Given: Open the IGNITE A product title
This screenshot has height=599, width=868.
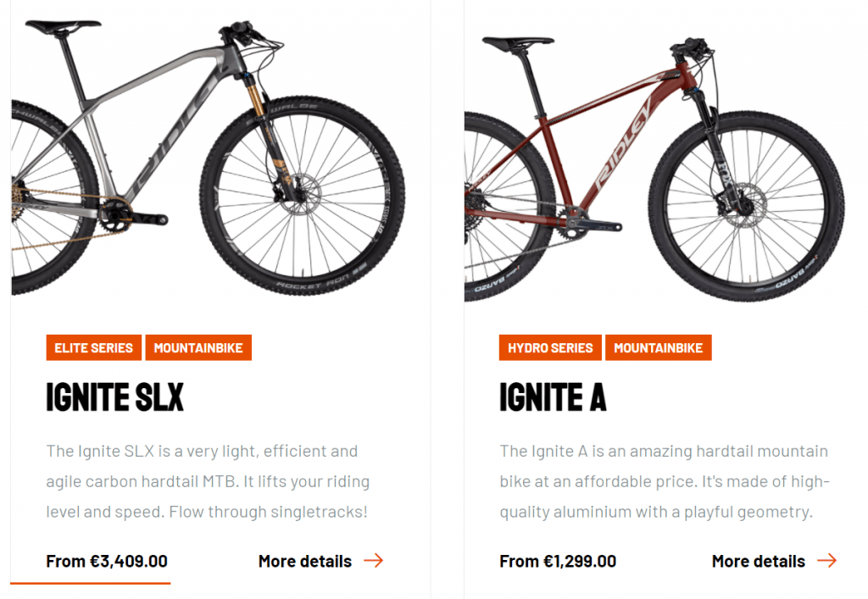Looking at the screenshot, I should [553, 397].
